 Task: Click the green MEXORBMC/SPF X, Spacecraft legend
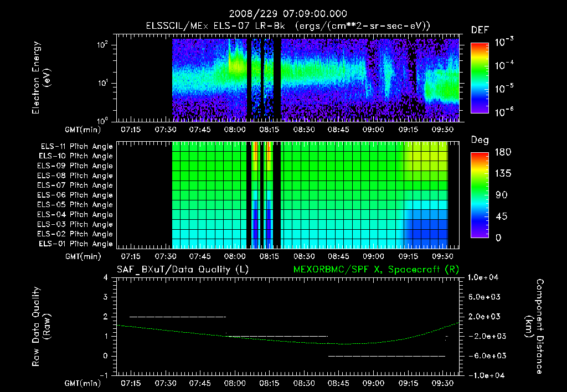click(376, 270)
